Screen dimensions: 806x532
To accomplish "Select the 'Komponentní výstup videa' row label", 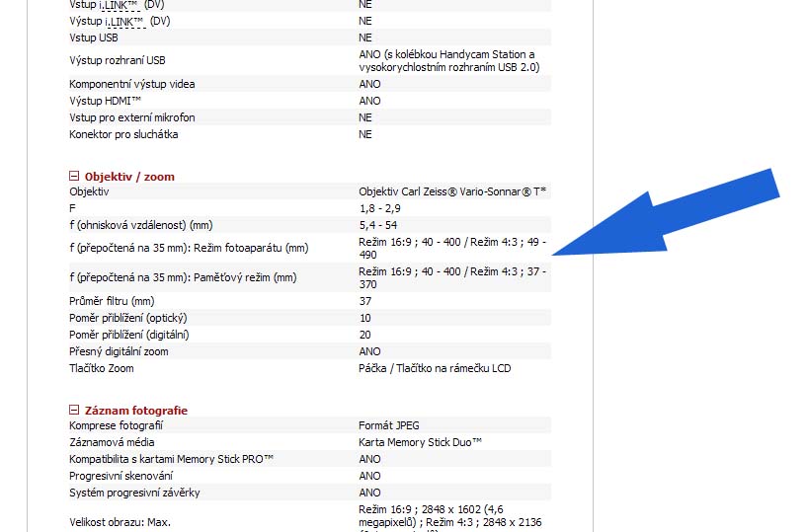I will 132,84.
